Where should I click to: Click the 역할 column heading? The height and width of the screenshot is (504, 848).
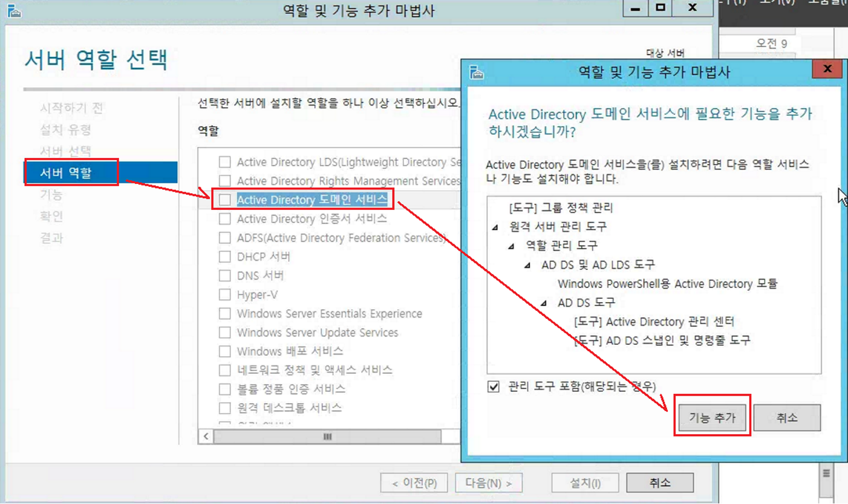coord(208,131)
